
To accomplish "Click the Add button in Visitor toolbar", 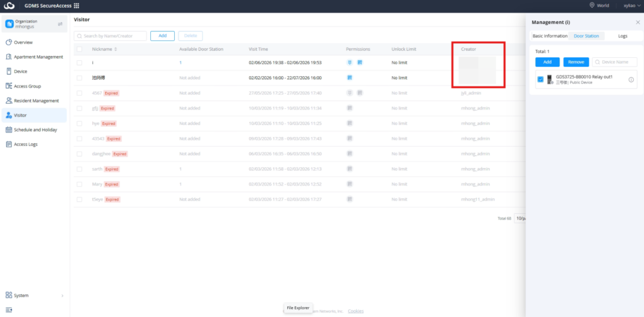I will (162, 36).
